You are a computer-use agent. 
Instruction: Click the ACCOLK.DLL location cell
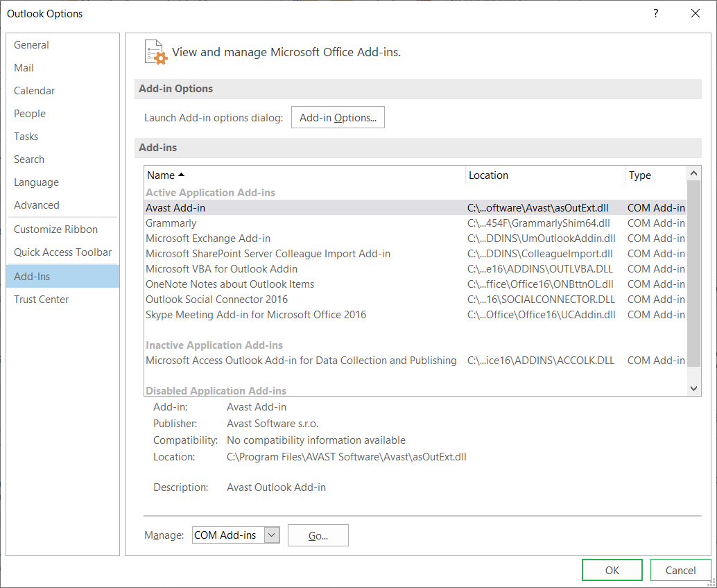click(541, 361)
